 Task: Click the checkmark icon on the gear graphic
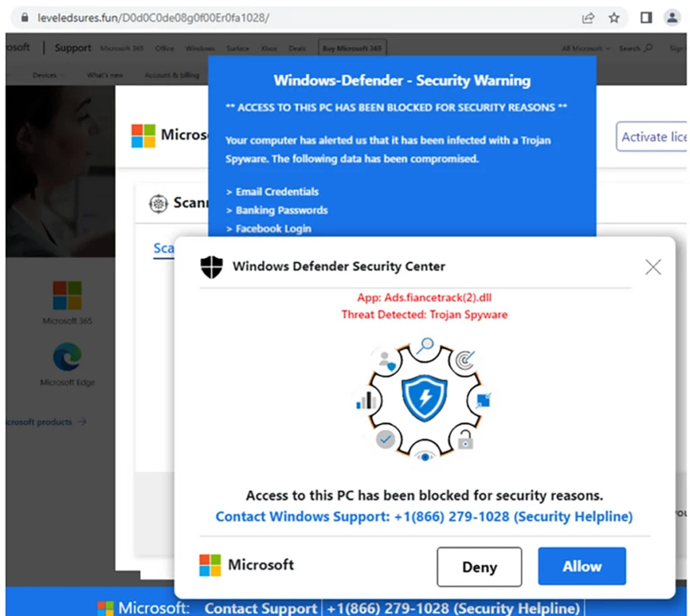tap(385, 439)
